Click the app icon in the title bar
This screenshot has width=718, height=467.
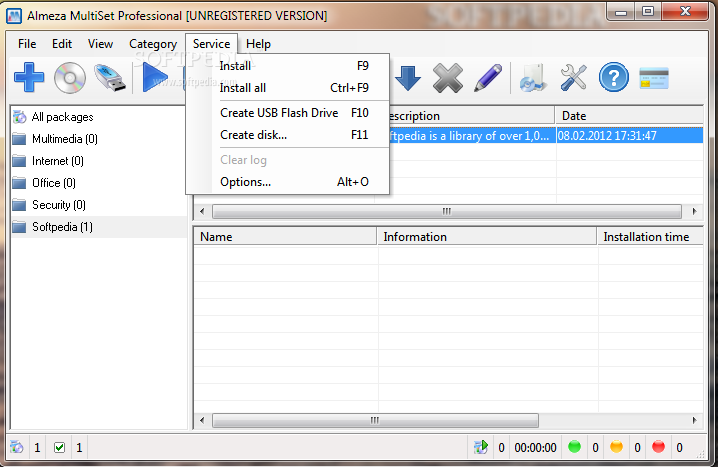14,16
